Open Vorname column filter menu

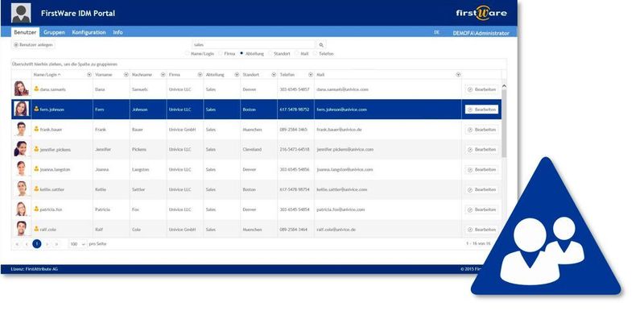click(x=126, y=75)
